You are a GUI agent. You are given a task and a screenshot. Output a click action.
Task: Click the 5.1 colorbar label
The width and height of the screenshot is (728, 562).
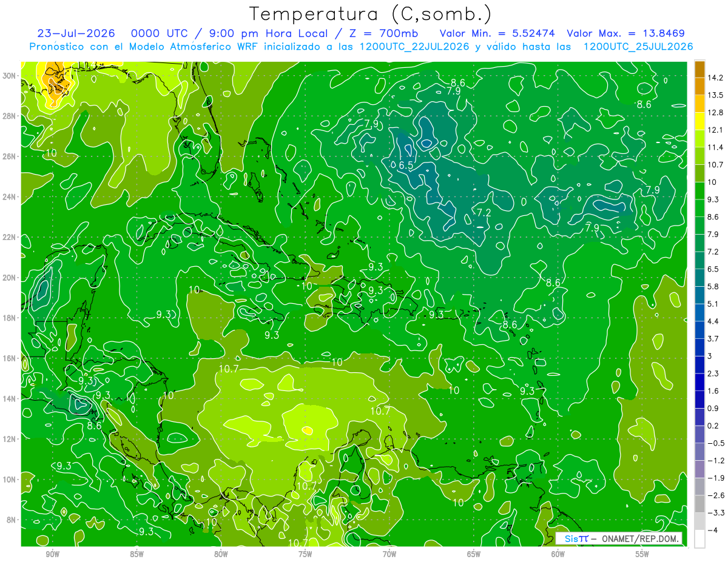(713, 304)
